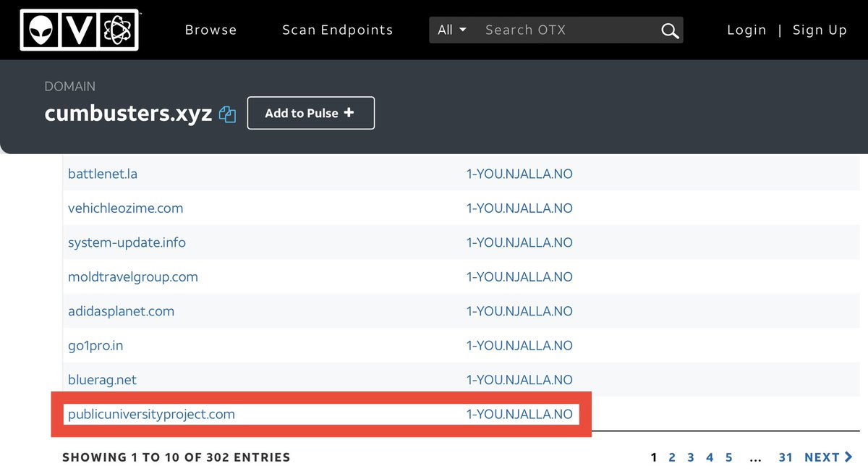Screen dimensions: 868x474
Task: Open the system-update.info domain link
Action: (127, 242)
